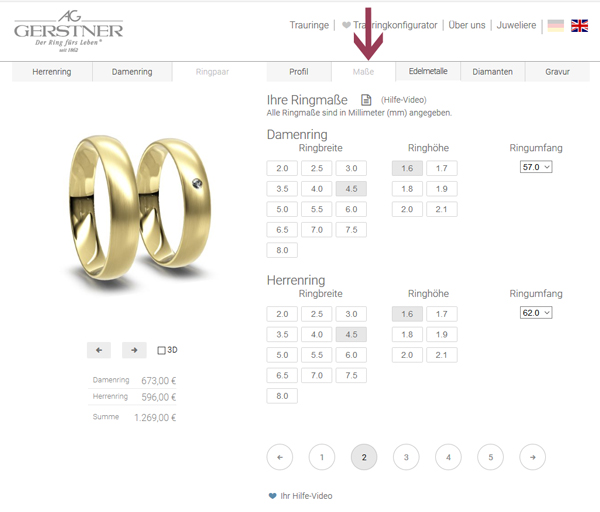600x512 pixels.
Task: Show previous ring view with left arrow
Action: [99, 350]
